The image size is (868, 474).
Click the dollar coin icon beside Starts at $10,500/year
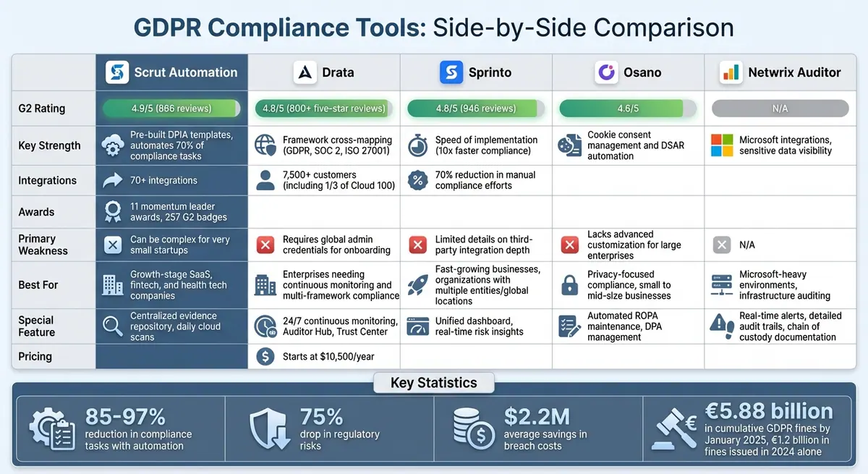coord(265,356)
